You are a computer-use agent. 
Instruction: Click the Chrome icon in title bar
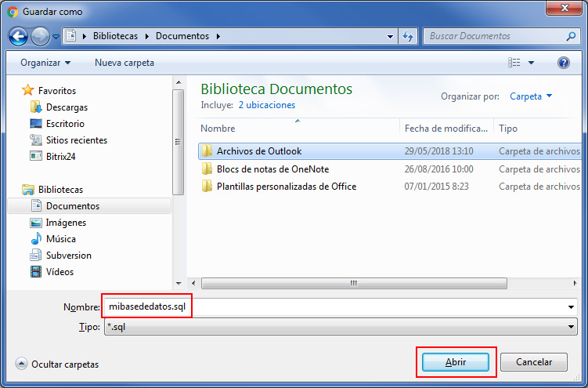tap(13, 12)
